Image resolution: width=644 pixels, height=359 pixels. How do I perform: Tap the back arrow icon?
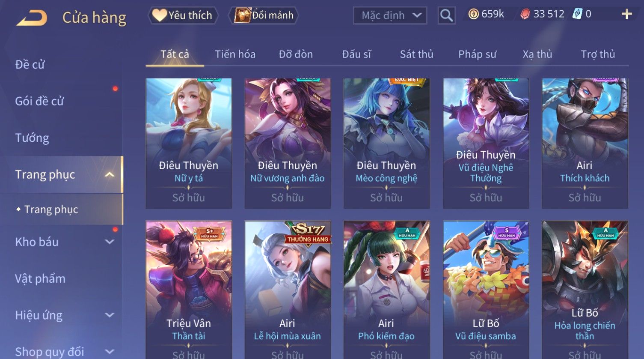32,18
